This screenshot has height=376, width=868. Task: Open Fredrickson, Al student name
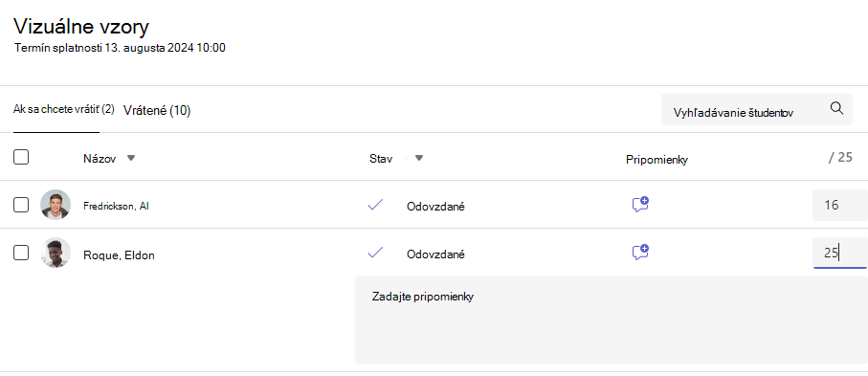click(116, 206)
